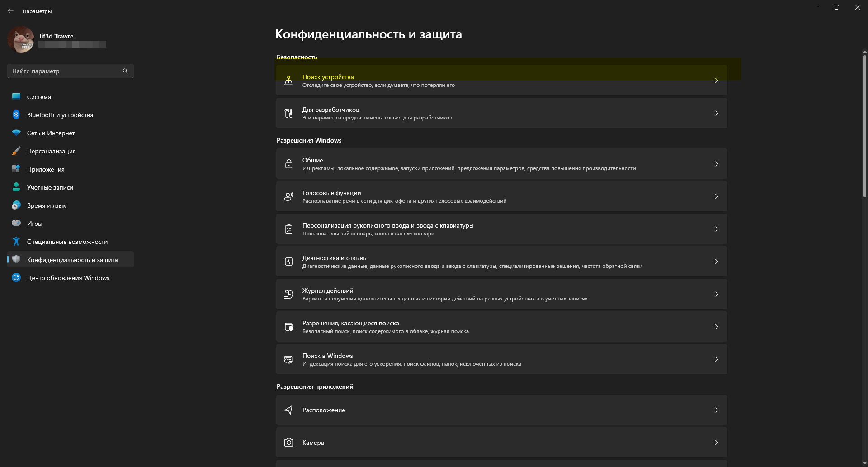Screen dimensions: 868x467
Task: Open the Система section
Action: coord(70,97)
